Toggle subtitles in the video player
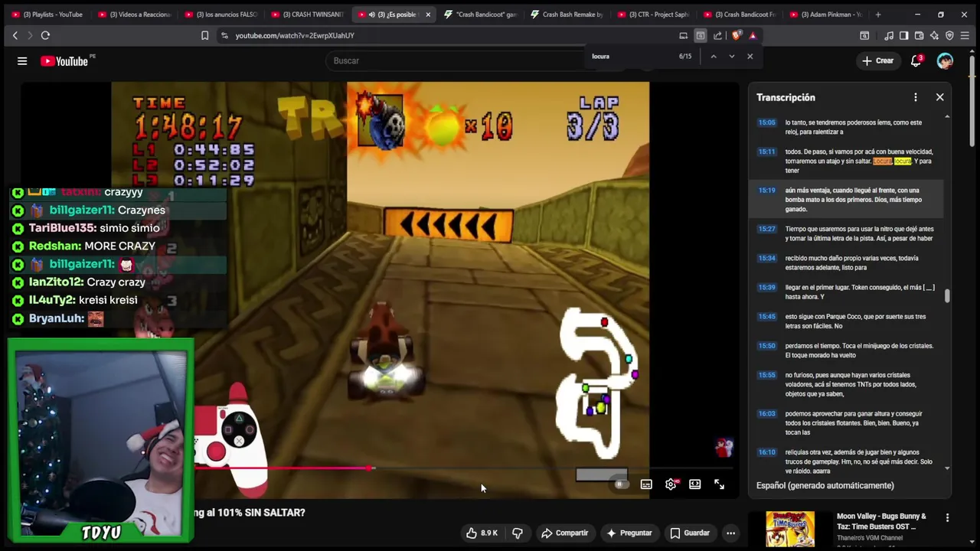This screenshot has width=980, height=551. pos(646,484)
